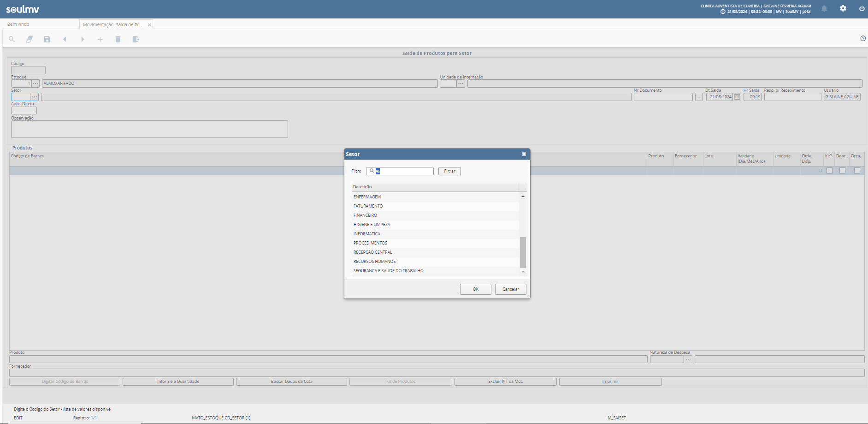Screen dimensions: 868x424
Task: Open Natureza de Despesa lookup ellipsis button
Action: (x=688, y=359)
